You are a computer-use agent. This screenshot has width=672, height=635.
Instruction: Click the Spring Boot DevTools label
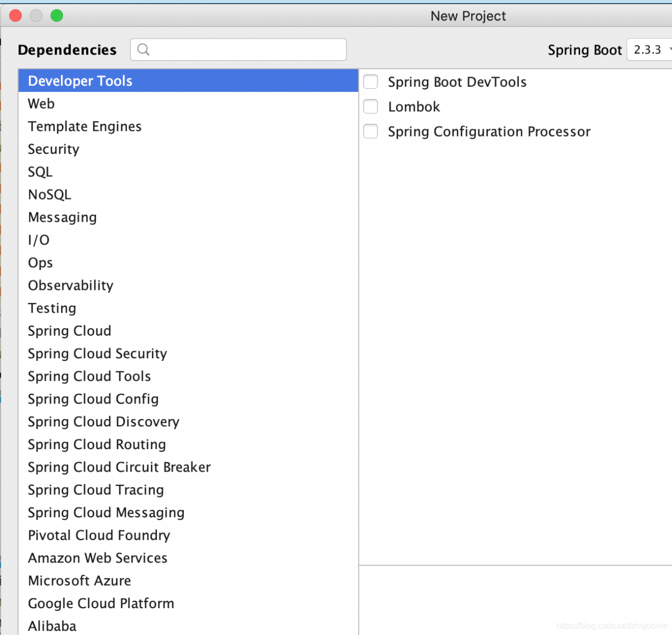[x=457, y=82]
